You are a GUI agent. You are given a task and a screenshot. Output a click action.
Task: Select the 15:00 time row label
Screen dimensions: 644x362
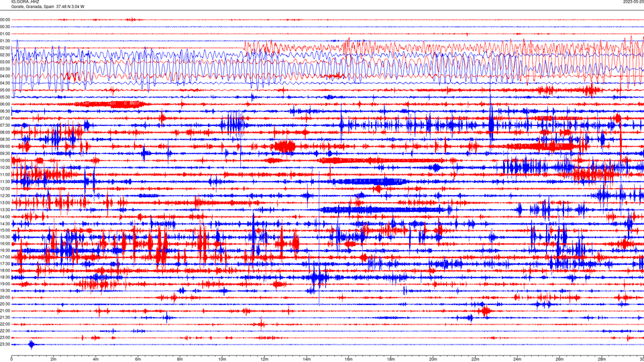[5, 231]
